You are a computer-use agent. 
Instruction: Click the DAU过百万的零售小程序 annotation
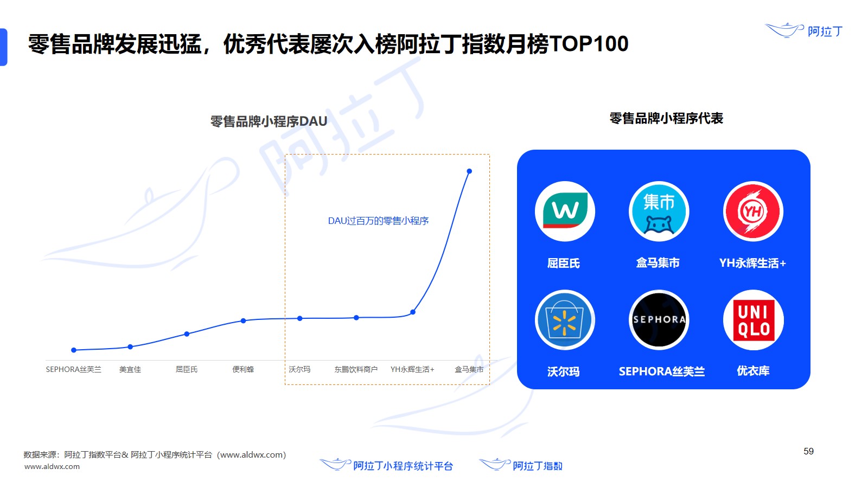tap(378, 221)
